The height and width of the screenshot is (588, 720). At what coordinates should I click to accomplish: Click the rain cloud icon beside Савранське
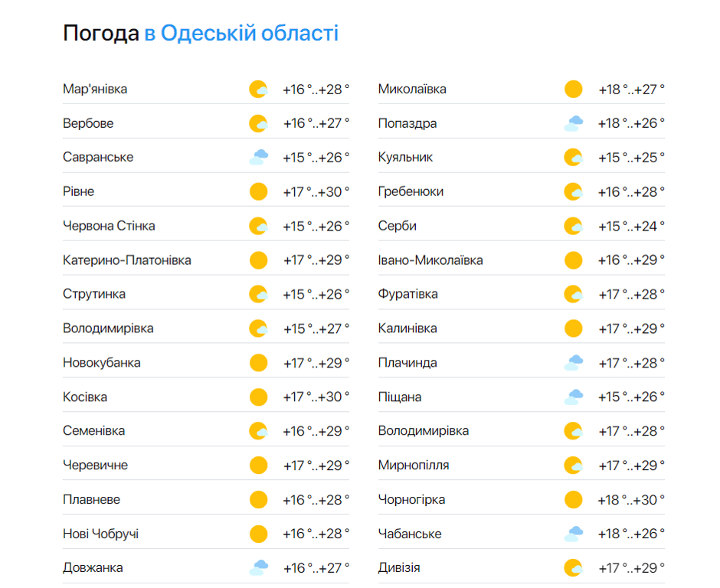click(258, 157)
